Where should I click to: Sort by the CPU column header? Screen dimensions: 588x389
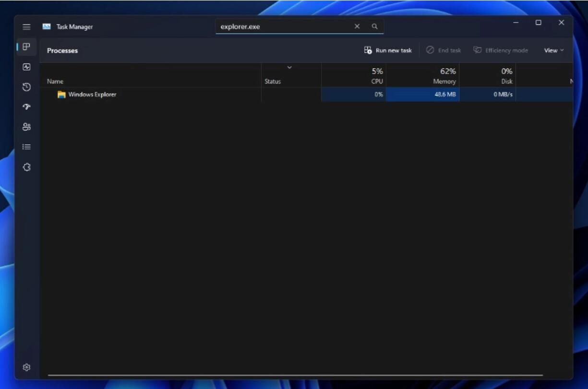(353, 76)
